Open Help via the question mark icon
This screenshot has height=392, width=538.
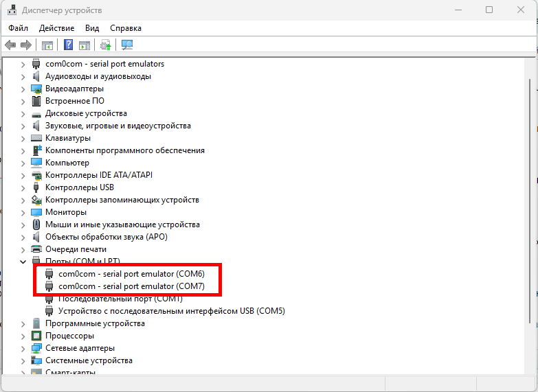tap(69, 45)
